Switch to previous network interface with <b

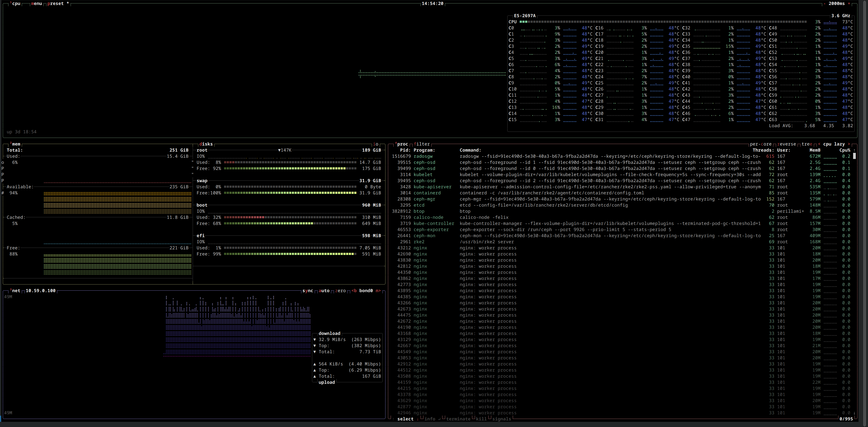pyautogui.click(x=354, y=290)
